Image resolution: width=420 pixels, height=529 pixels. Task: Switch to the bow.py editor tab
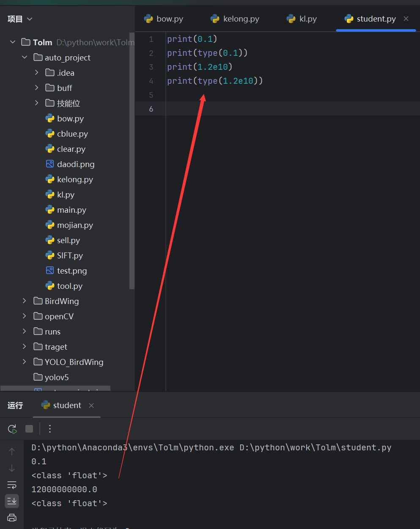pyautogui.click(x=164, y=19)
